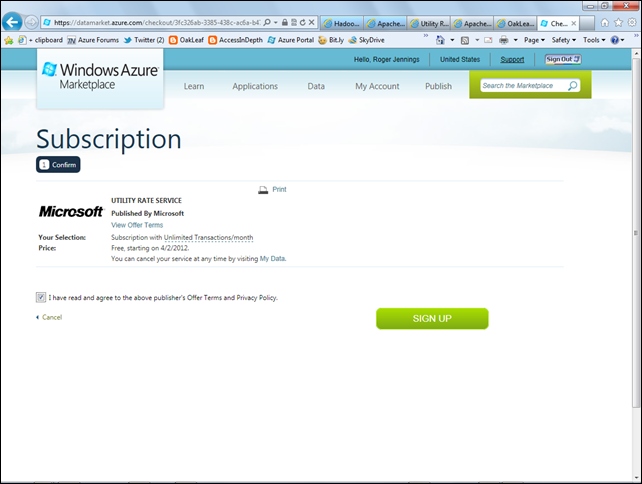Click the Confirm step indicator
The height and width of the screenshot is (484, 642).
pos(58,165)
